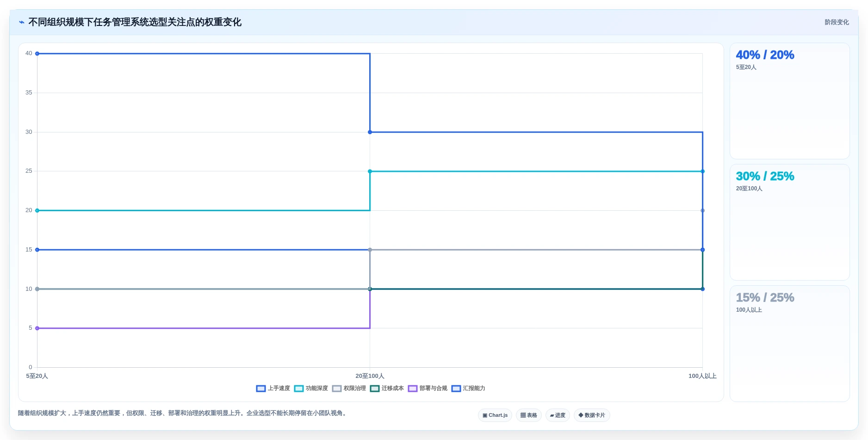Click the x-axis label 100人以上
The image size is (868, 440).
click(x=702, y=376)
